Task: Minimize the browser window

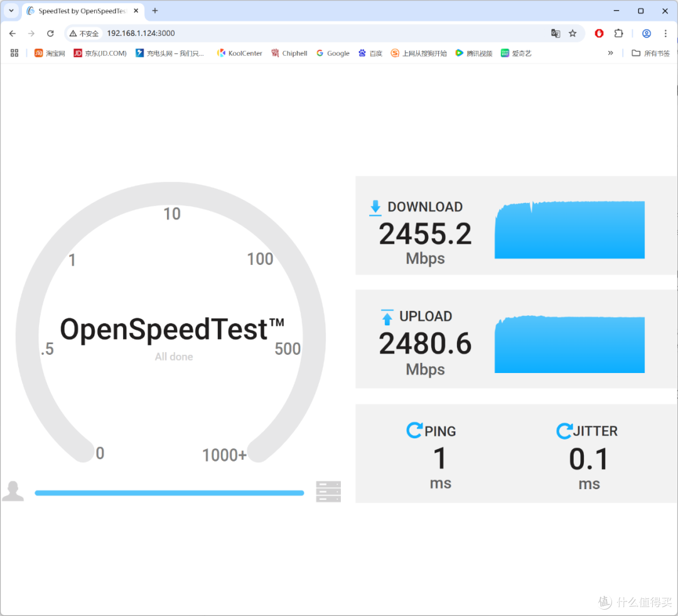Action: 616,11
